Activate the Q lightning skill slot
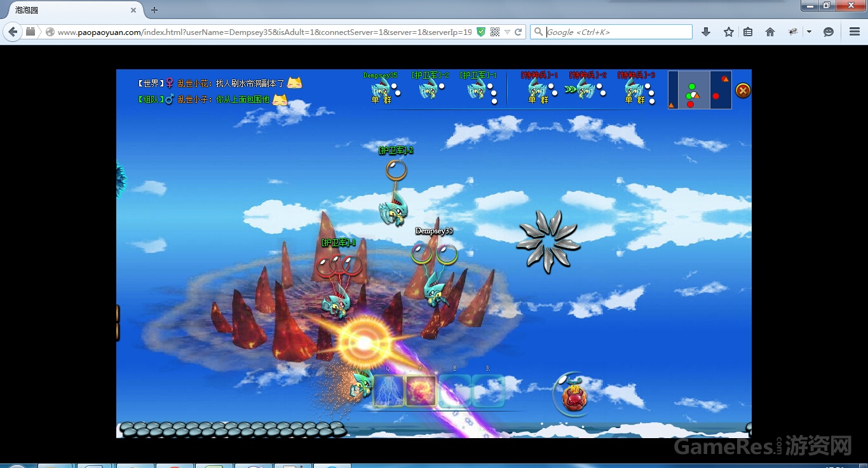Viewport: 868px width, 468px height. pyautogui.click(x=389, y=390)
